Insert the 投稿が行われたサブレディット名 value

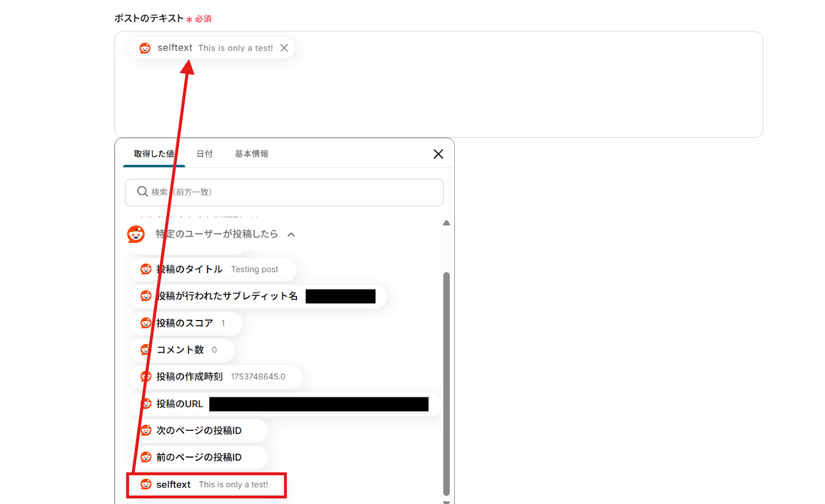click(258, 296)
